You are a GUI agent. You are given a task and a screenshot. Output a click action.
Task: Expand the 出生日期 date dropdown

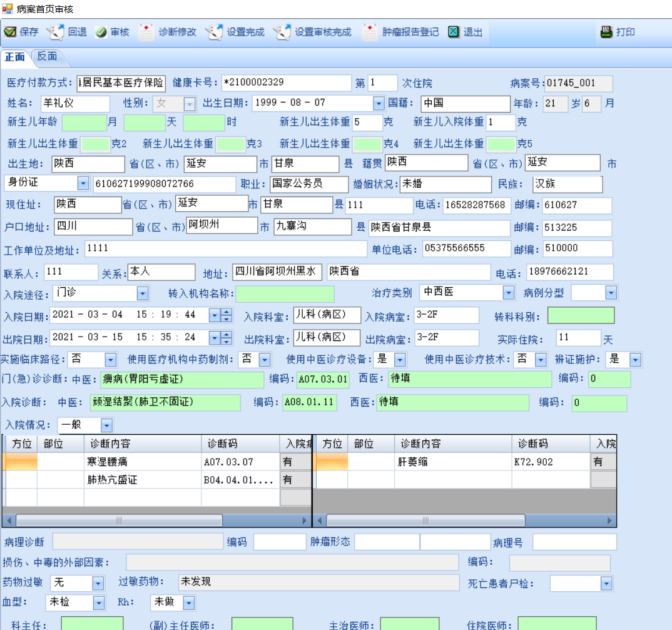tap(379, 103)
